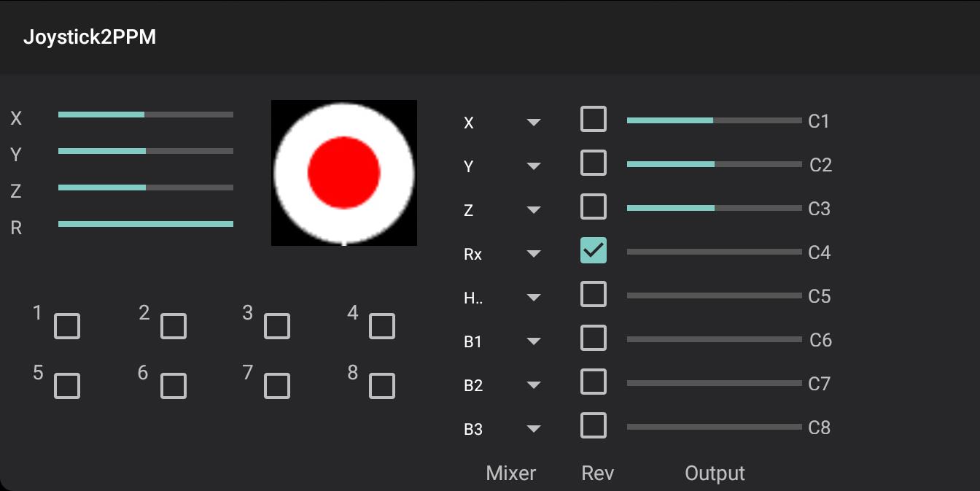Enable reverse for channel C3

(x=594, y=206)
